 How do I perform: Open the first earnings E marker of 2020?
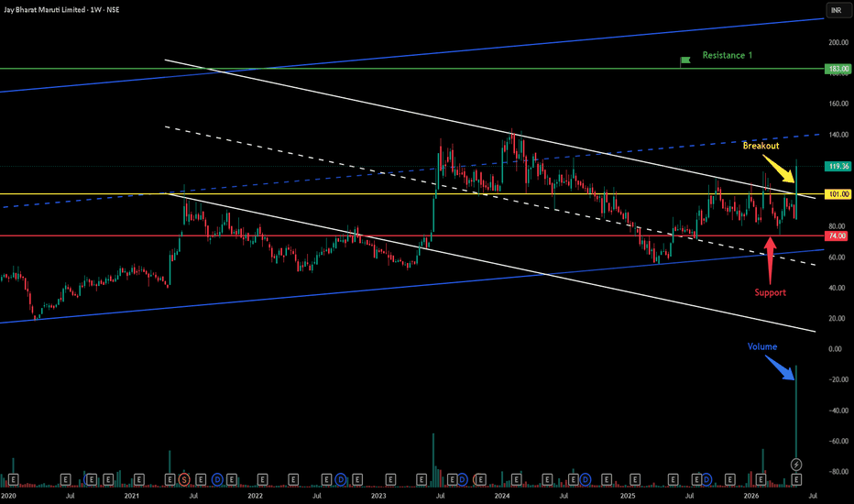tap(13, 479)
